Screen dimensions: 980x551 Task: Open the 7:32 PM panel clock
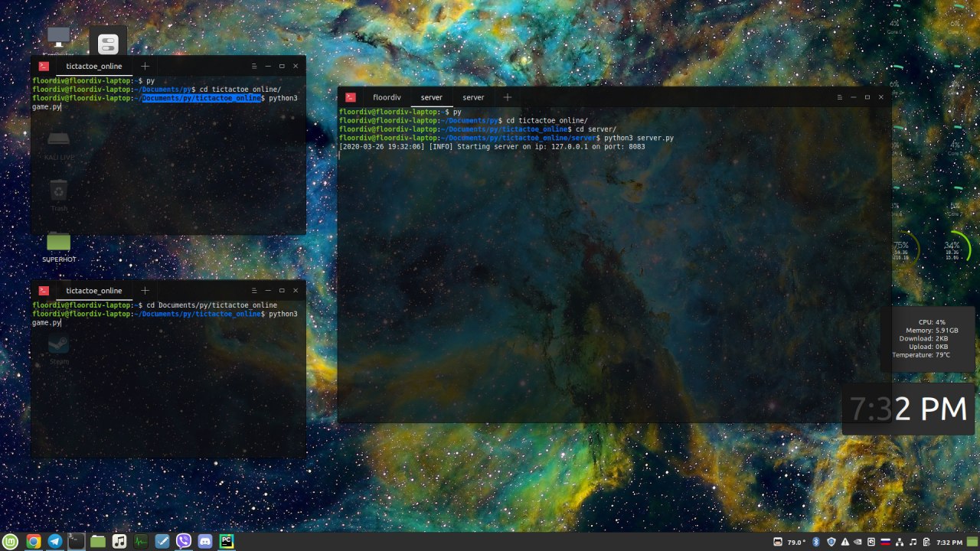point(949,542)
